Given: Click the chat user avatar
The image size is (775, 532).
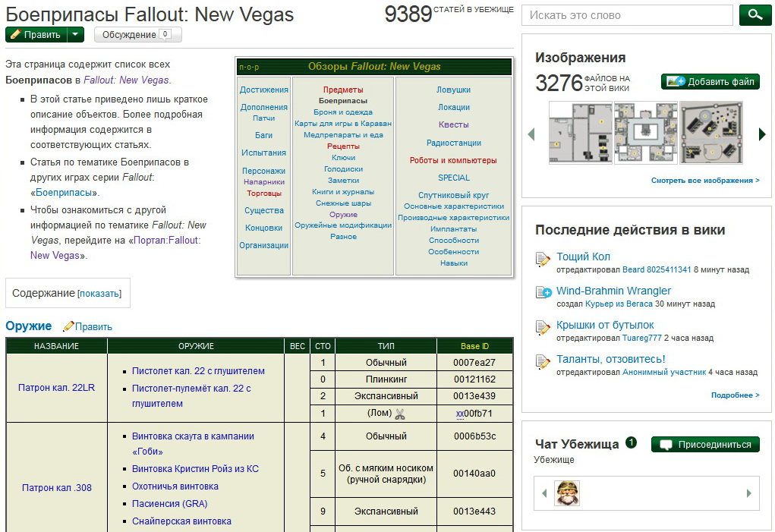Looking at the screenshot, I should [x=567, y=493].
